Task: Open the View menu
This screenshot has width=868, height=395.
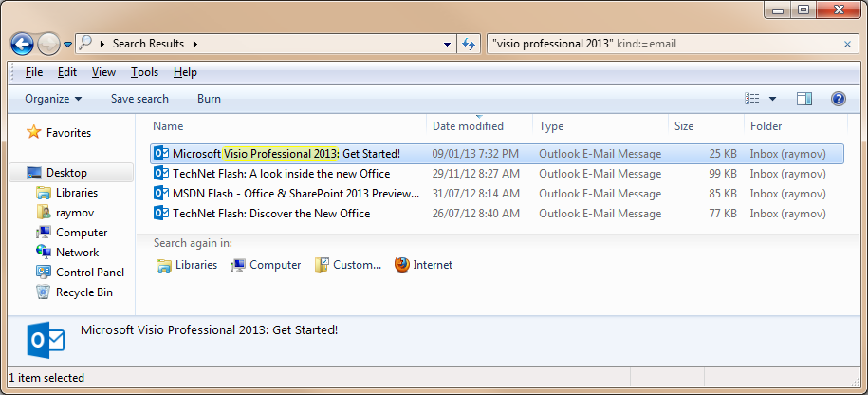Action: 103,72
